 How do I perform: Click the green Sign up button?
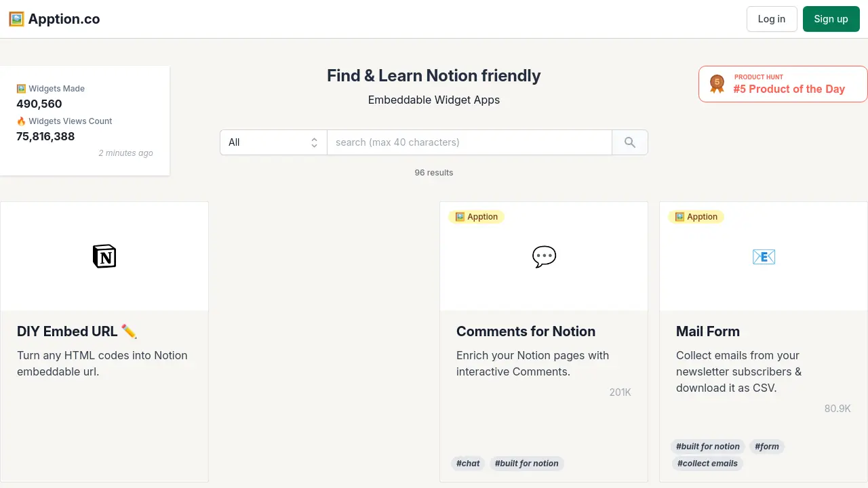pyautogui.click(x=831, y=19)
